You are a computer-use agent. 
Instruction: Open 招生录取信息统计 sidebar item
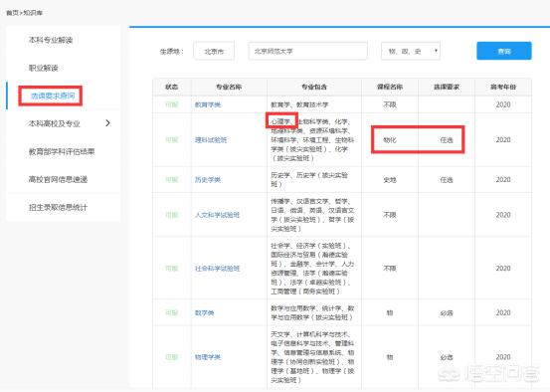58,207
